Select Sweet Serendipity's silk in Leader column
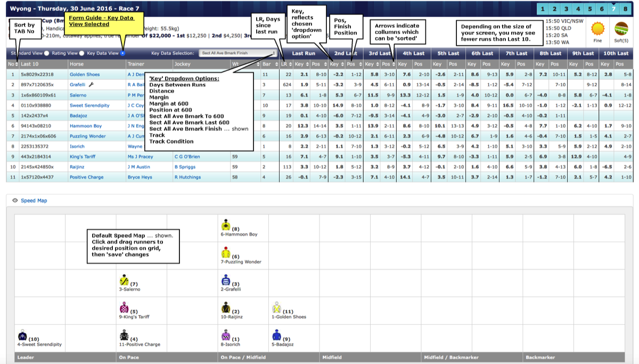The height and width of the screenshot is (364, 639). 23,335
